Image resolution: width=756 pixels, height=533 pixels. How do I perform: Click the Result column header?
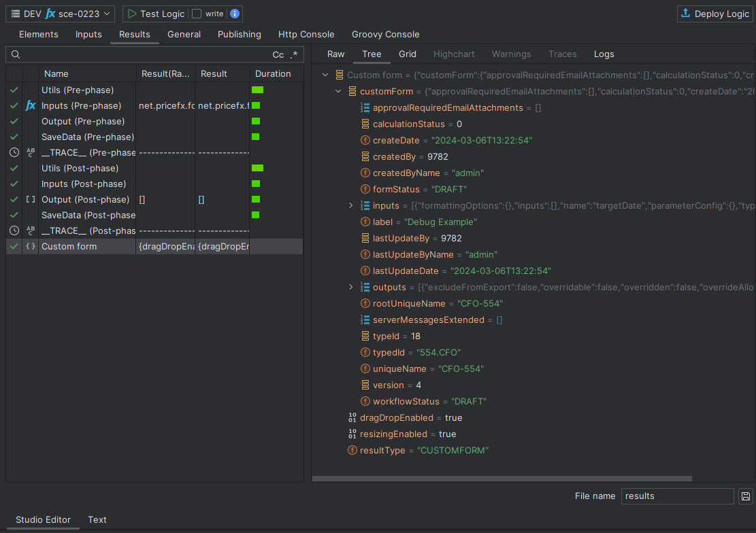[x=223, y=73]
